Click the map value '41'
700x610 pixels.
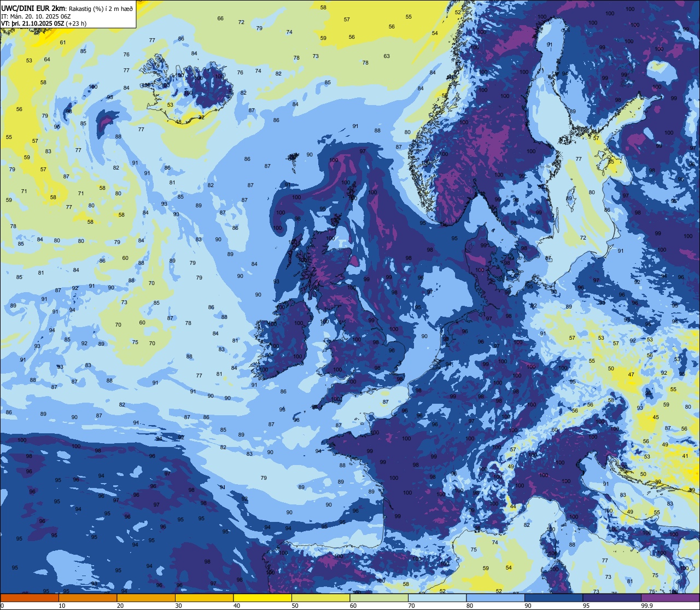coord(685,456)
